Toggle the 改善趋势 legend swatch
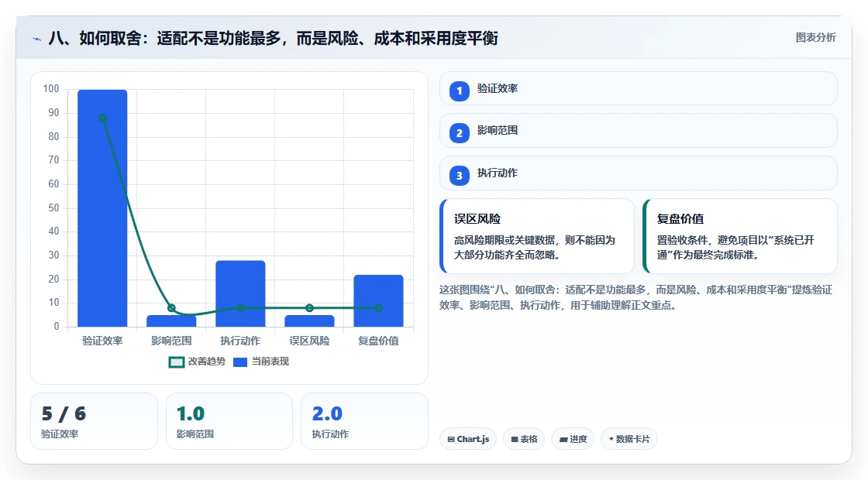The width and height of the screenshot is (868, 480). click(x=177, y=362)
